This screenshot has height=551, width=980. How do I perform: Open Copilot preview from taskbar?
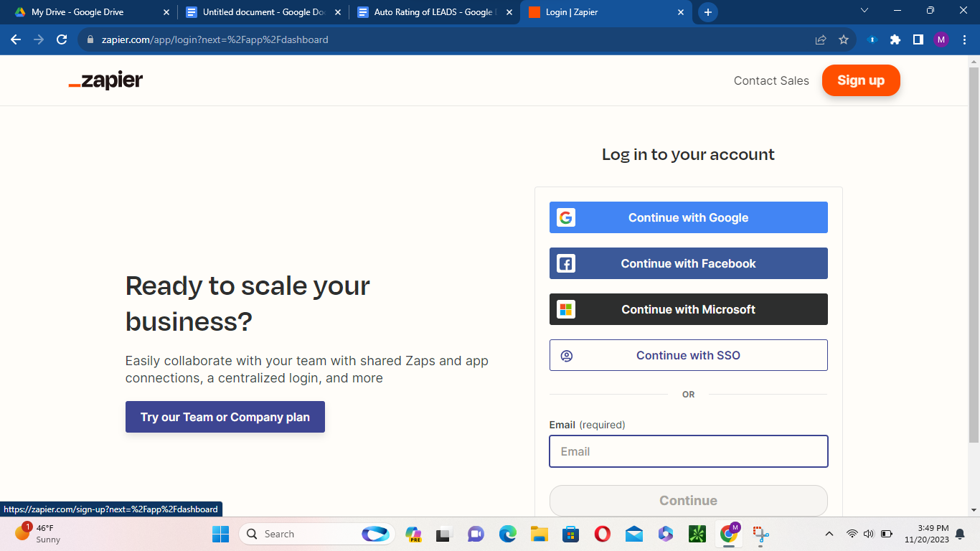[x=413, y=534]
